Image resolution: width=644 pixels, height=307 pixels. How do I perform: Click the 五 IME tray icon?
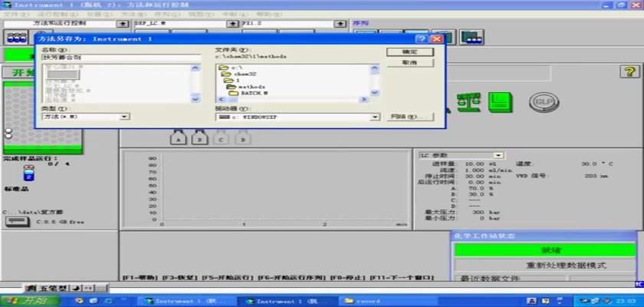coord(531,301)
